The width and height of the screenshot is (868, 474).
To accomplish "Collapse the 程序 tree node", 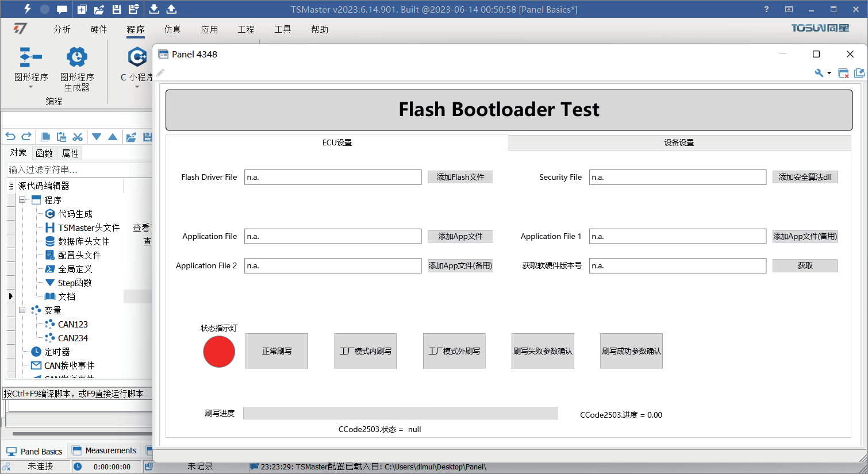I will [22, 200].
